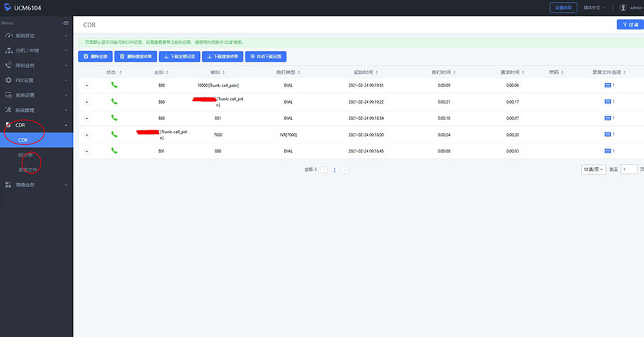The width and height of the screenshot is (644, 337).
Task: Click the gauge icon beside 系统状态
Action: (x=8, y=36)
